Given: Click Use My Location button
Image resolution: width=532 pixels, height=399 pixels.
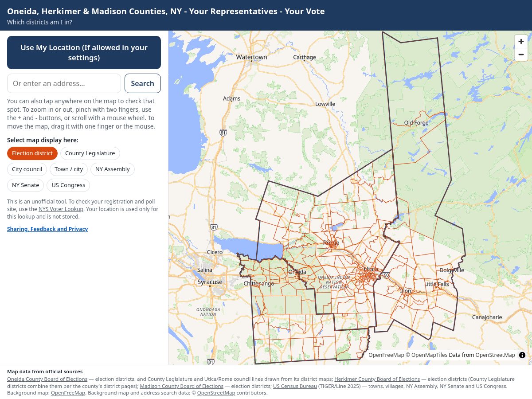Looking at the screenshot, I should [x=84, y=52].
